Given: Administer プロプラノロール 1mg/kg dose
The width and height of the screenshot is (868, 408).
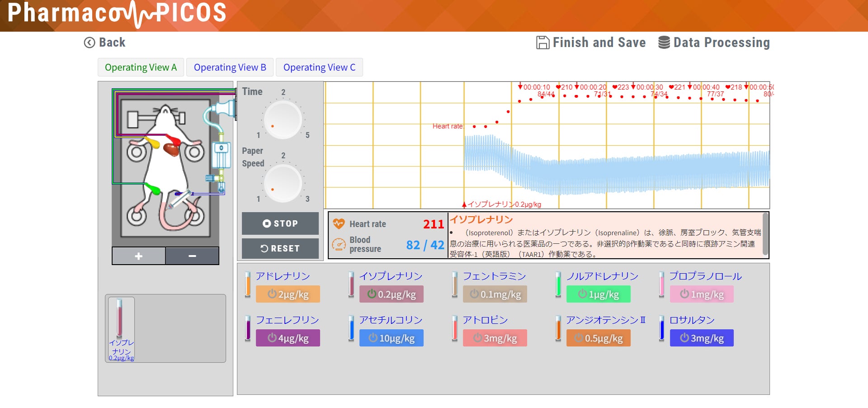Looking at the screenshot, I should (702, 294).
